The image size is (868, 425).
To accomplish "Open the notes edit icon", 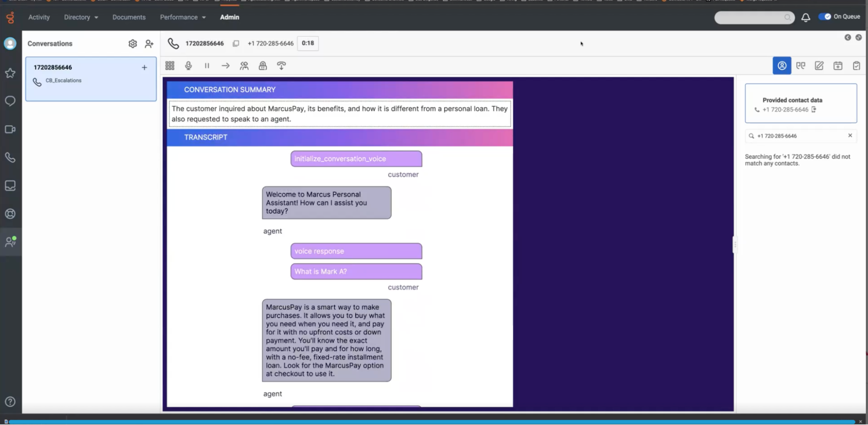I will [x=819, y=66].
